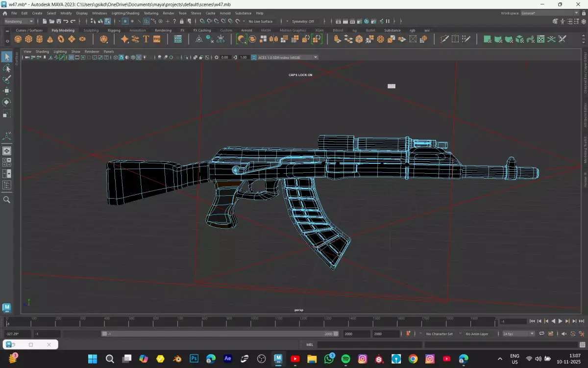This screenshot has width=588, height=368.
Task: Open the Arnold menu
Action: [x=225, y=13]
